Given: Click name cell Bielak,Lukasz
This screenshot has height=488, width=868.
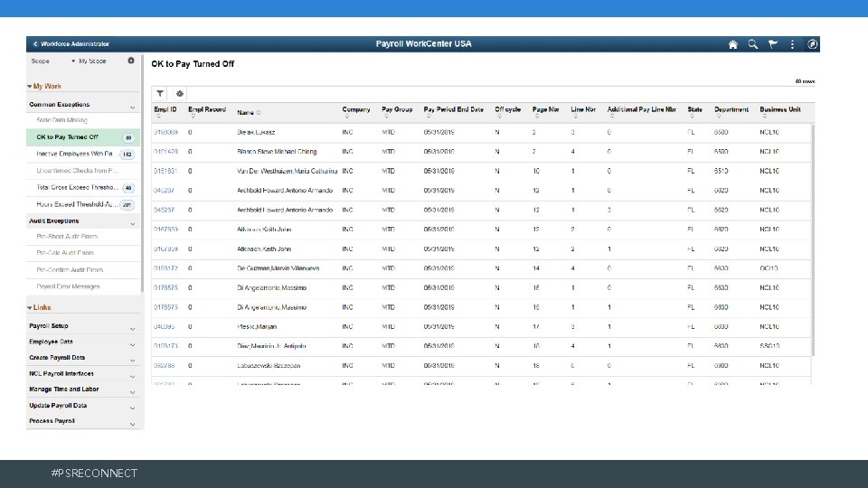Looking at the screenshot, I should tap(256, 133).
